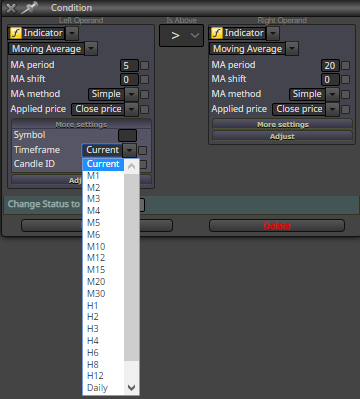
Task: Select H12 timeframe option
Action: click(103, 376)
